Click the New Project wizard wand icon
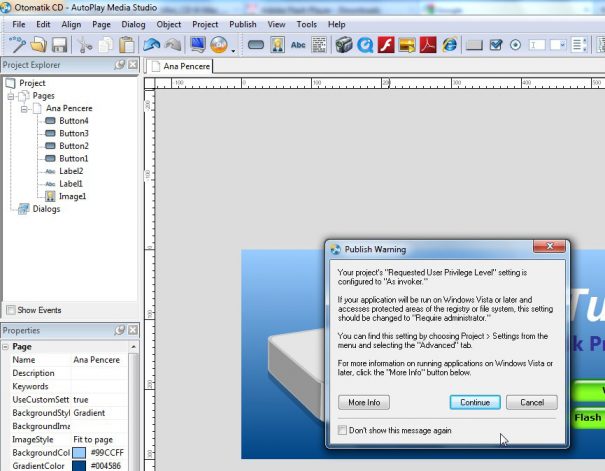This screenshot has width=605, height=471. coord(17,45)
